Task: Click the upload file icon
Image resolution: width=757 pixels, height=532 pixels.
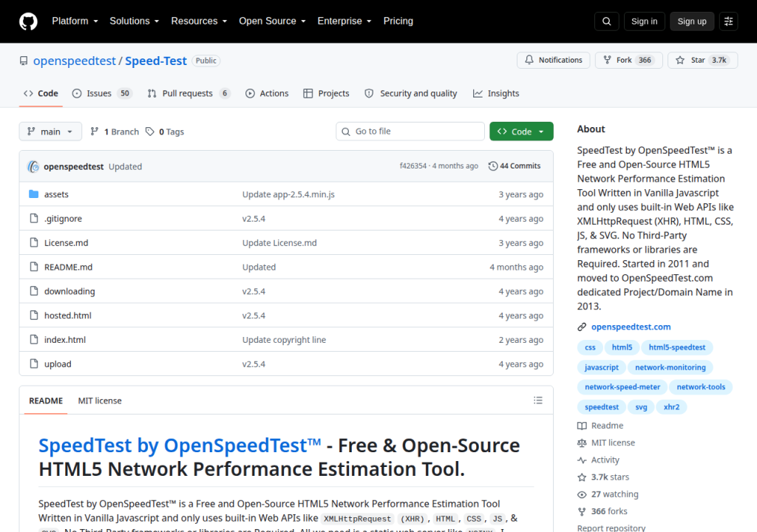Action: pos(34,364)
